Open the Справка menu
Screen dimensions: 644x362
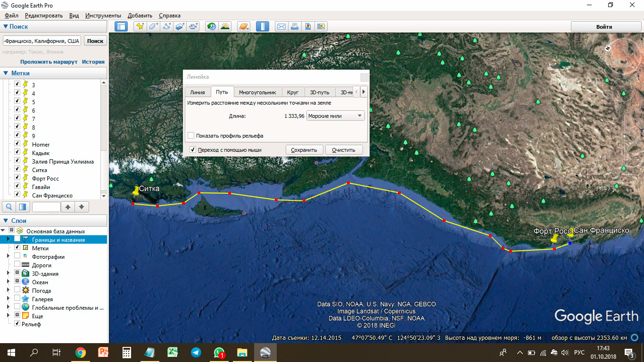click(x=169, y=16)
